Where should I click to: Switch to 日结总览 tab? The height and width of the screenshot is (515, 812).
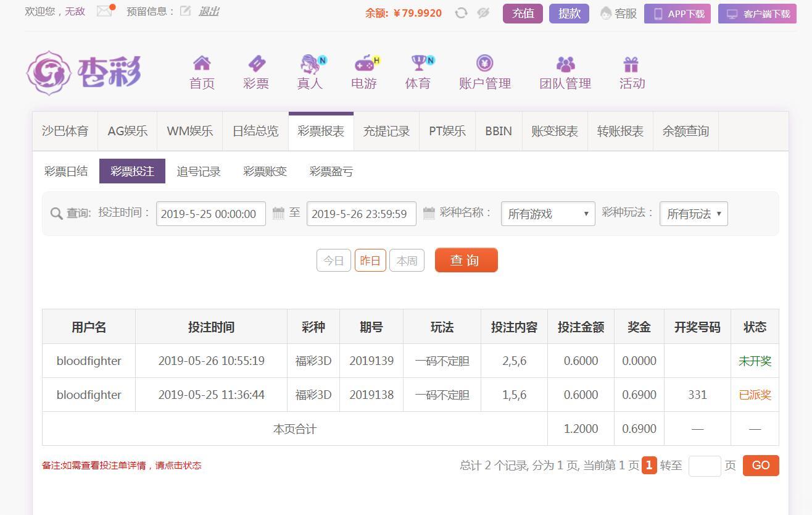click(x=255, y=131)
